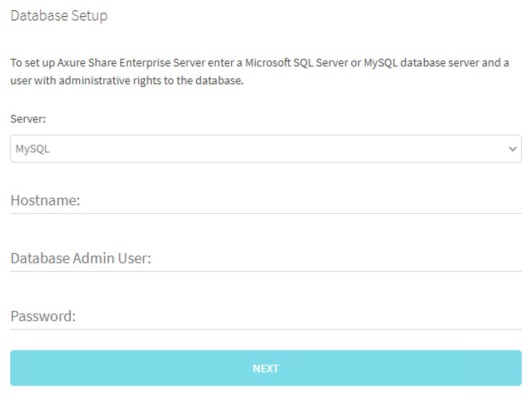
Task: Click the "administrative rights" description line
Action: tap(127, 81)
